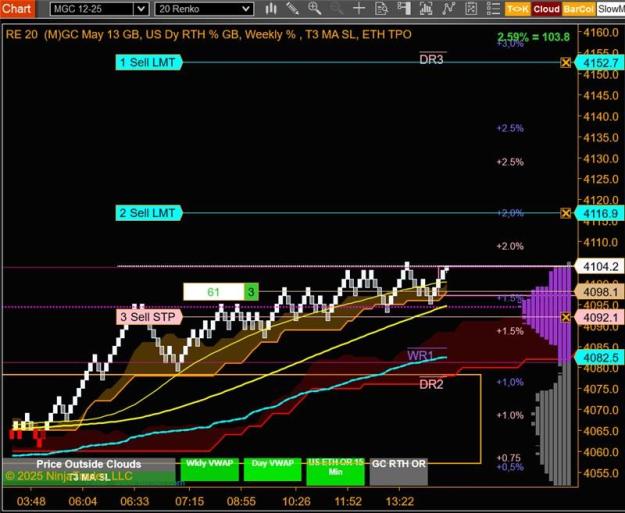Click the GC RTH OR status box
This screenshot has height=513, width=625.
(399, 470)
